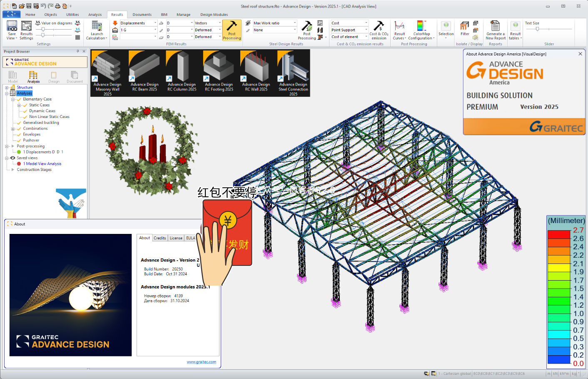The width and height of the screenshot is (588, 379).
Task: Select 1 Model View Analysis saved view
Action: click(x=42, y=164)
